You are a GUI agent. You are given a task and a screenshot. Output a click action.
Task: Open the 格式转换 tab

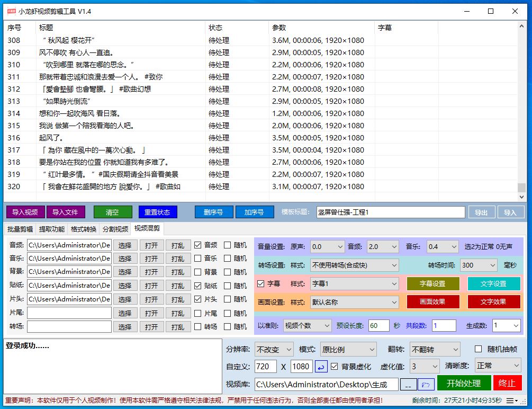tap(84, 229)
